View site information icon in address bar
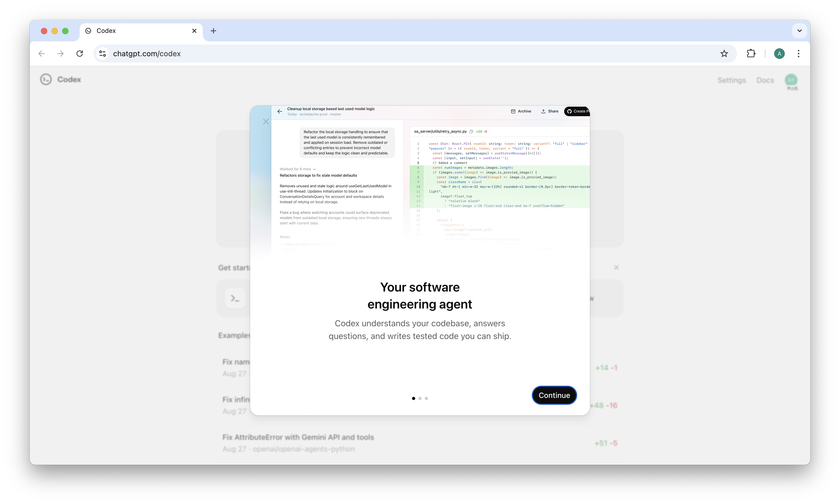 coord(103,54)
